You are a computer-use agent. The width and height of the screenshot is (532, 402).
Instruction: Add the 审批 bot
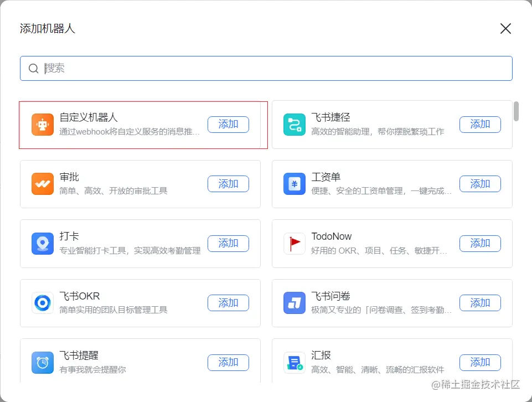(228, 184)
